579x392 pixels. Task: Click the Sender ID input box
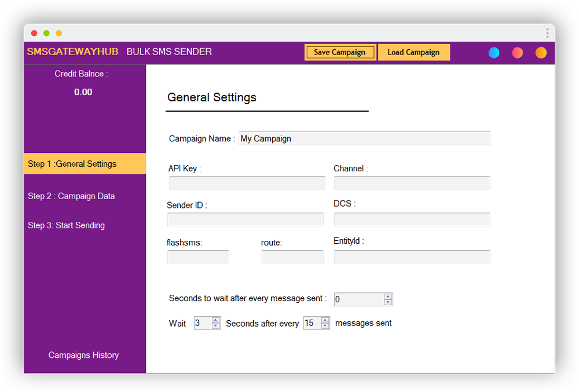pyautogui.click(x=245, y=219)
